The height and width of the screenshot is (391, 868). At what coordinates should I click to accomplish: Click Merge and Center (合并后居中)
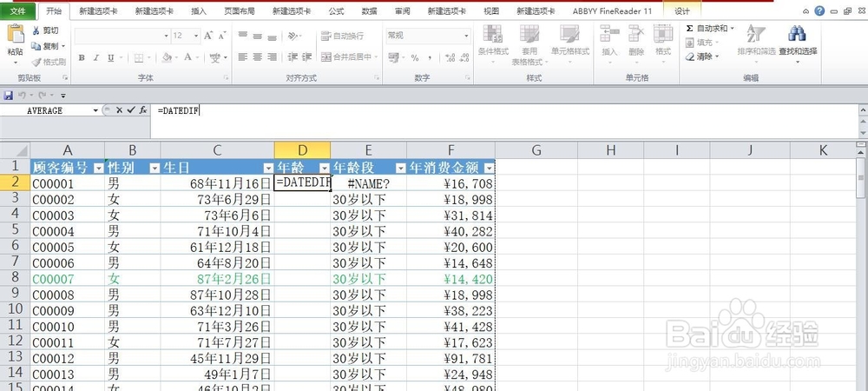coord(349,57)
